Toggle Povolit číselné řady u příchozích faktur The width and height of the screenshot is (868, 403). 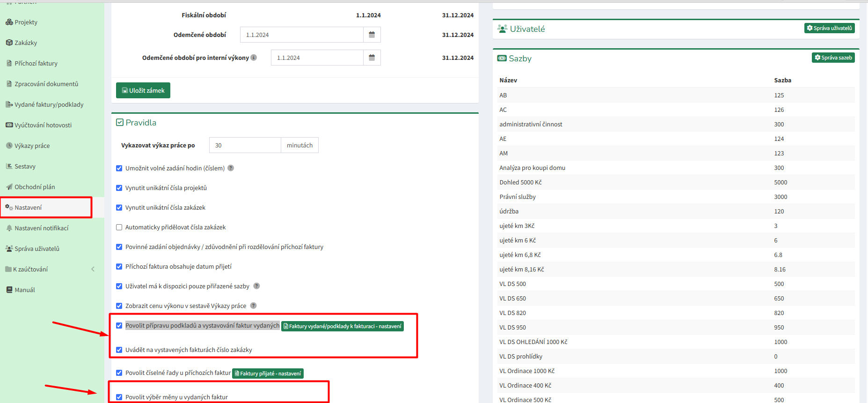click(x=119, y=373)
